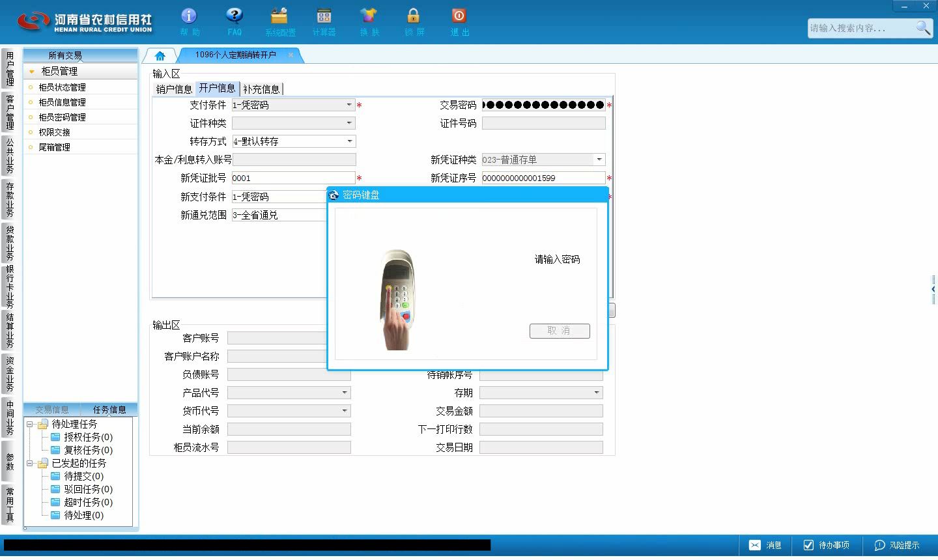The width and height of the screenshot is (938, 560).
Task: Open Messages (消息) in status bar
Action: pos(765,545)
